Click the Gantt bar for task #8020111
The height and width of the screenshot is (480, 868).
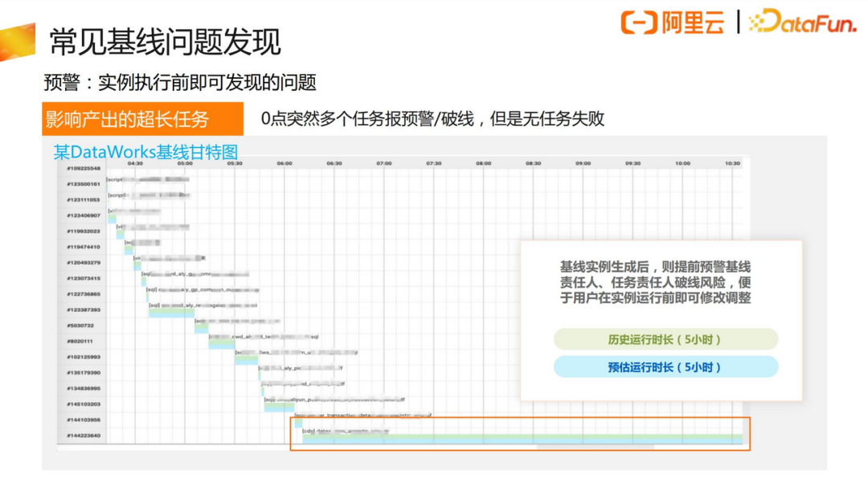[221, 344]
